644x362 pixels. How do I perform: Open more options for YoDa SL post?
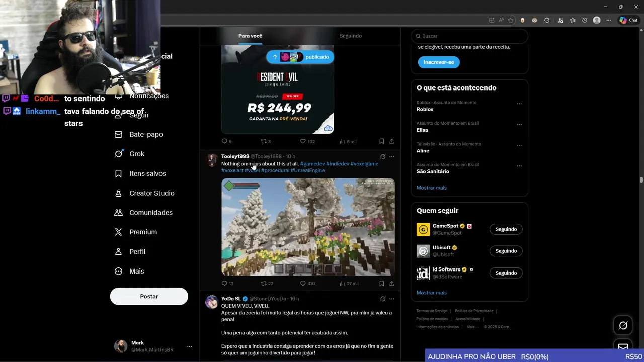click(x=392, y=299)
